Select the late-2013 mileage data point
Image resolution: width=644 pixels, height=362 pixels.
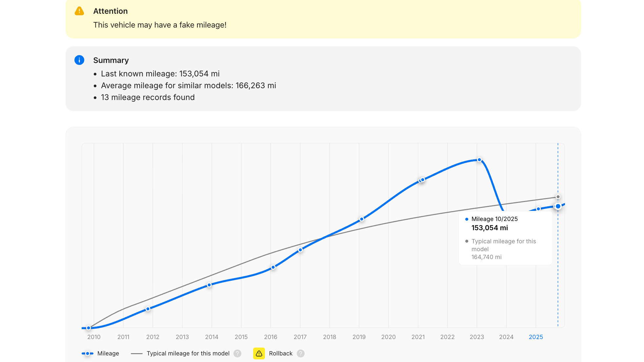click(x=209, y=285)
